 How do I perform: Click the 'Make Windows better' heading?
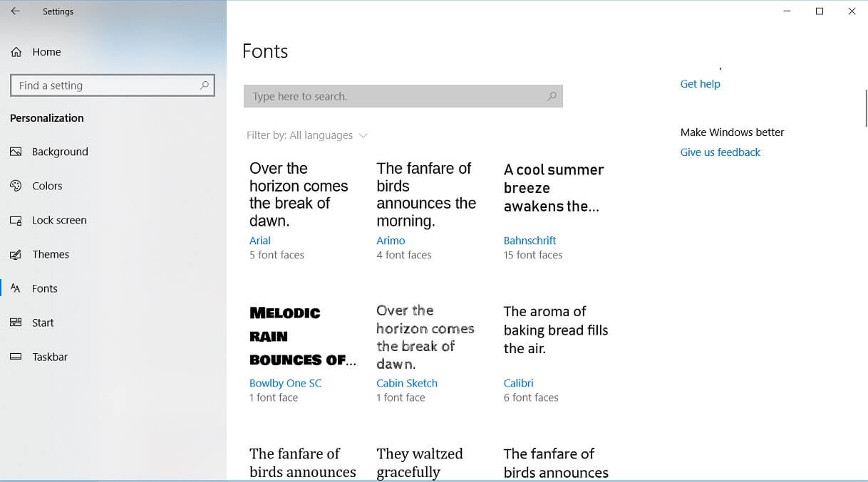tap(732, 132)
